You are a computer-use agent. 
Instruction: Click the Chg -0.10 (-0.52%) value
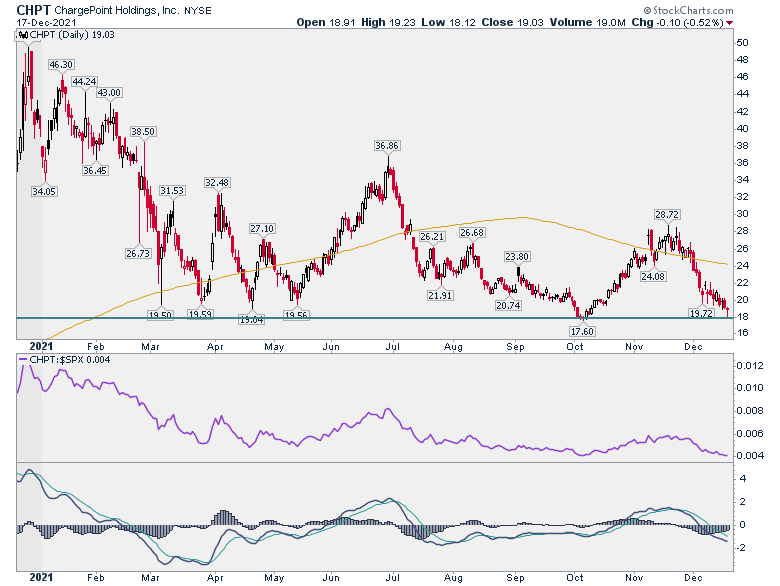click(678, 22)
